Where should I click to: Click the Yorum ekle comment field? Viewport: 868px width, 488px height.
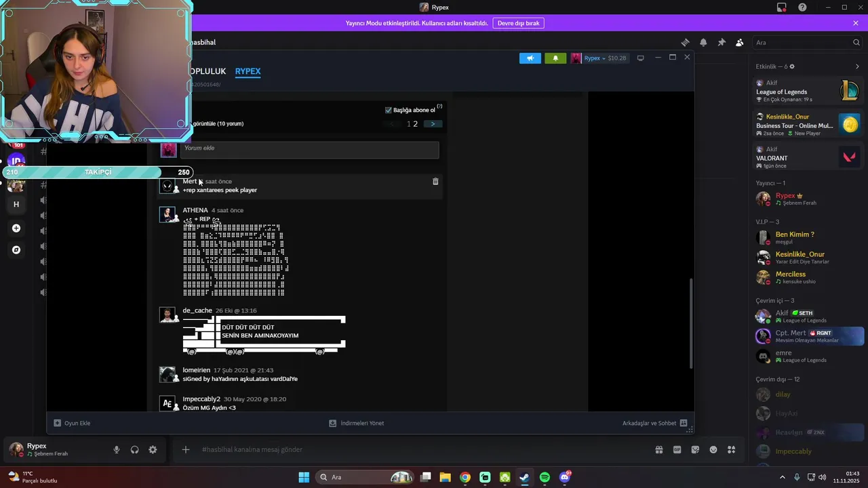(x=309, y=150)
